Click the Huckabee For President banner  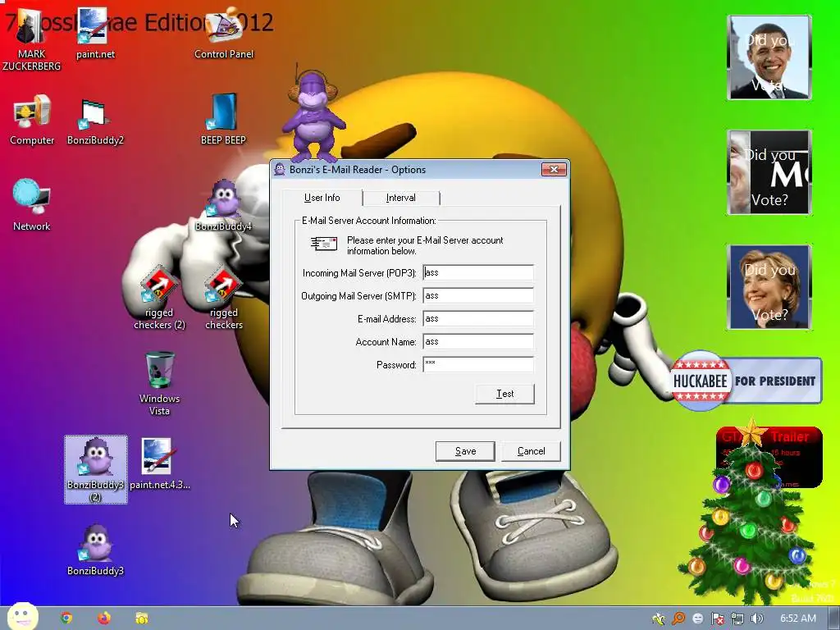(x=746, y=381)
